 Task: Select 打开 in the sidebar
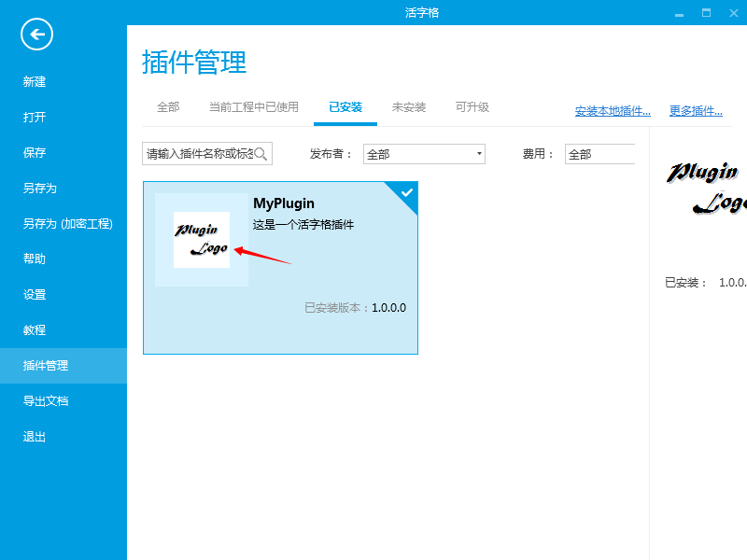coord(35,118)
